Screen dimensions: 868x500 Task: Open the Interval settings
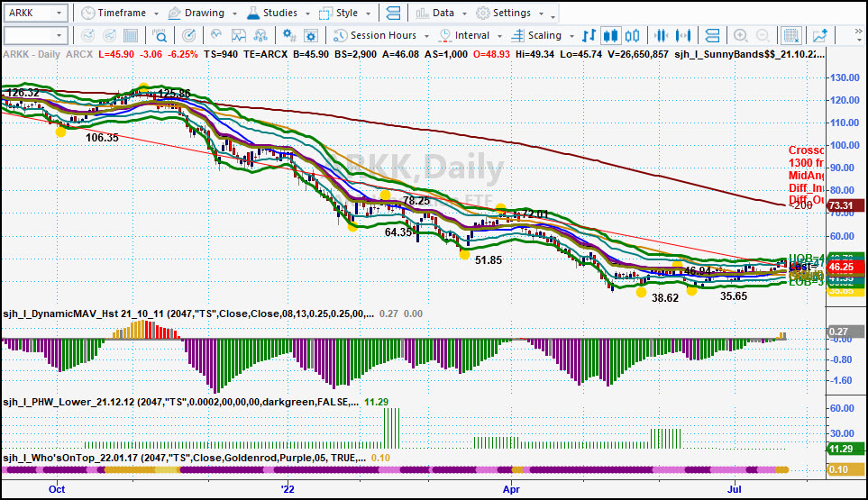(464, 35)
